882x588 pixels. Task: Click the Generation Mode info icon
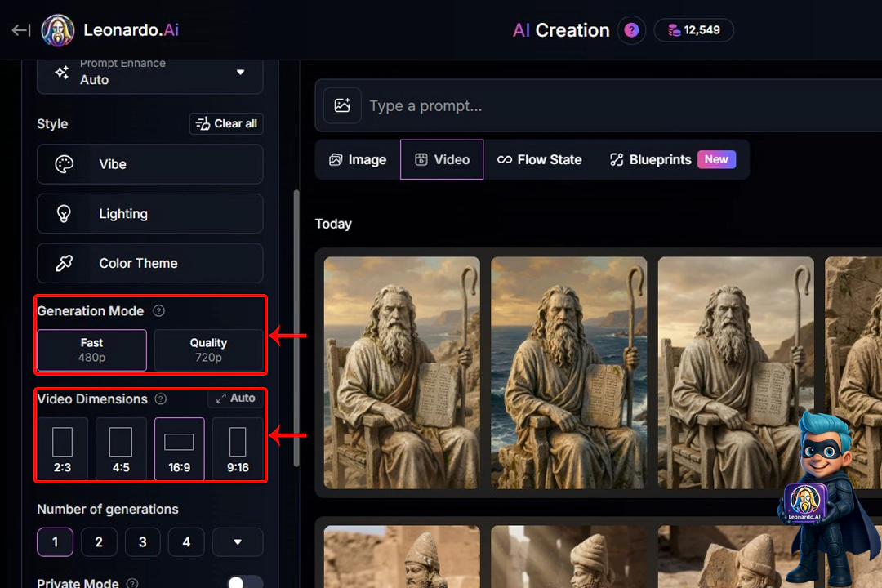pos(159,311)
